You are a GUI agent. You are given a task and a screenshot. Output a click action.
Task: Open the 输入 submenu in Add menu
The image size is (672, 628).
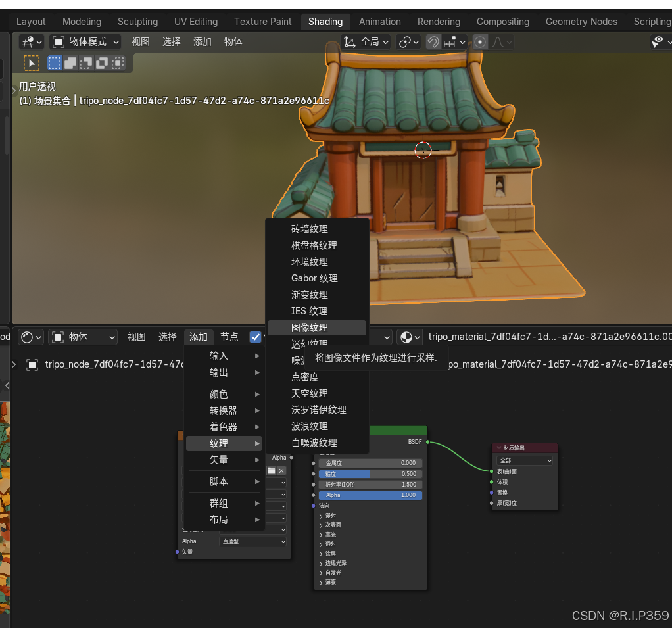pos(224,356)
